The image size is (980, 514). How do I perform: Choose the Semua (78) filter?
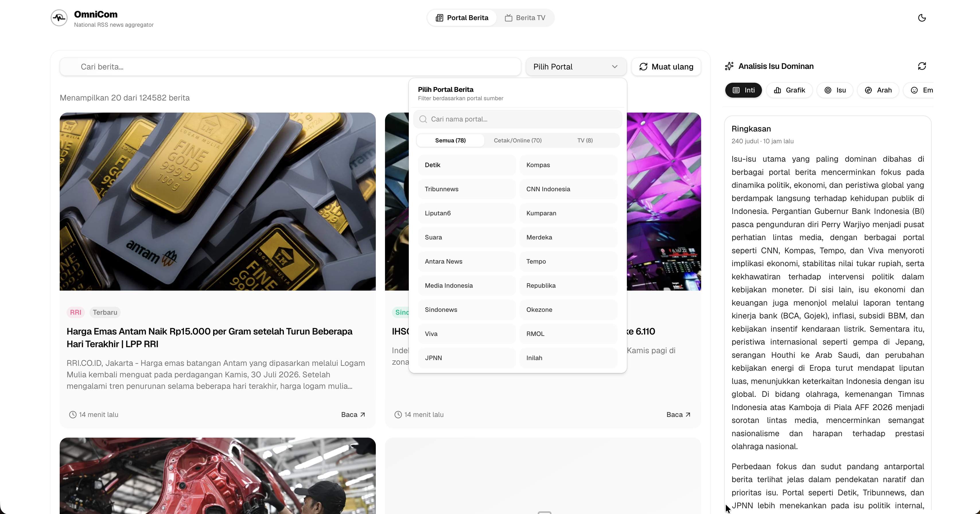(450, 140)
